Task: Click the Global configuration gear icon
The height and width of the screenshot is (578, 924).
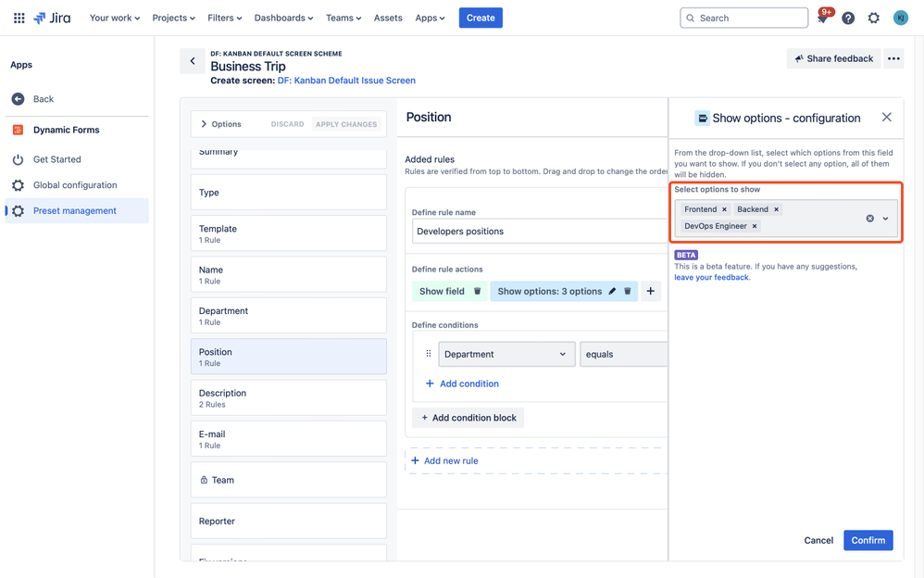Action: click(18, 185)
